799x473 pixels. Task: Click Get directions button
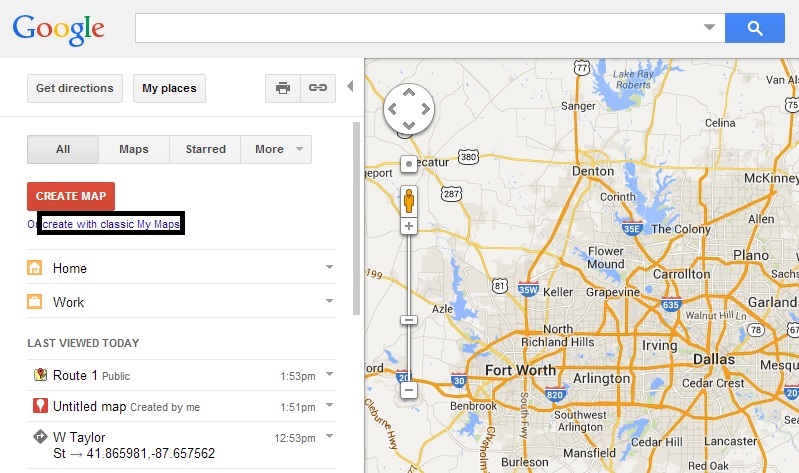click(x=75, y=88)
